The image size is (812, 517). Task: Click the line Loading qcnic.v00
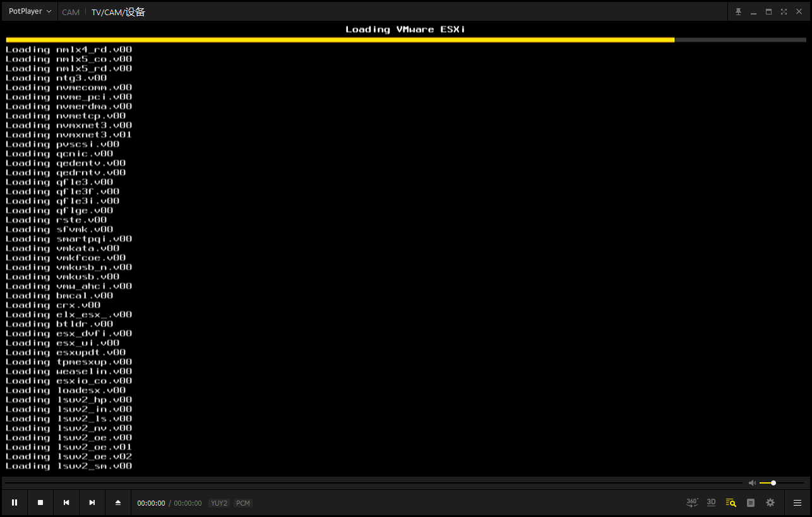pos(59,153)
